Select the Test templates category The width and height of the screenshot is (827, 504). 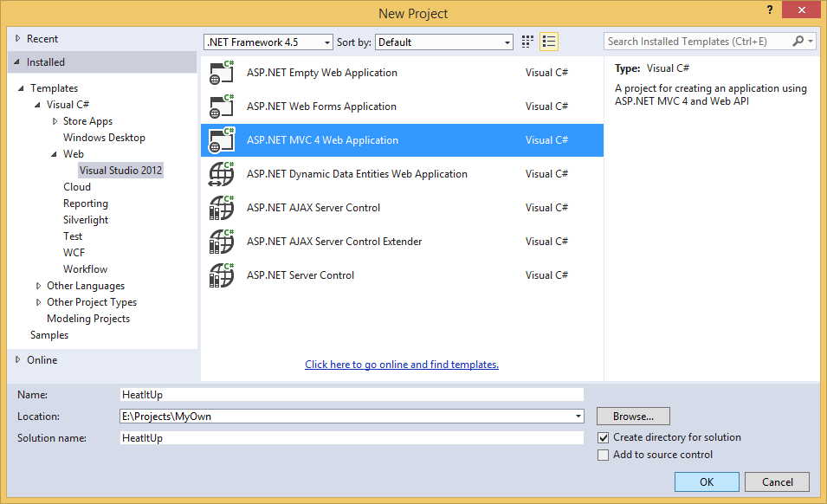click(73, 236)
